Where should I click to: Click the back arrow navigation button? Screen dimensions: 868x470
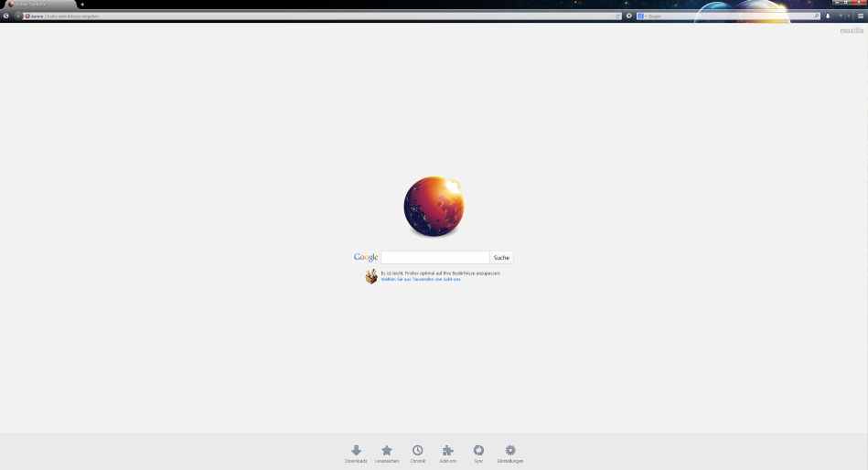pyautogui.click(x=19, y=16)
